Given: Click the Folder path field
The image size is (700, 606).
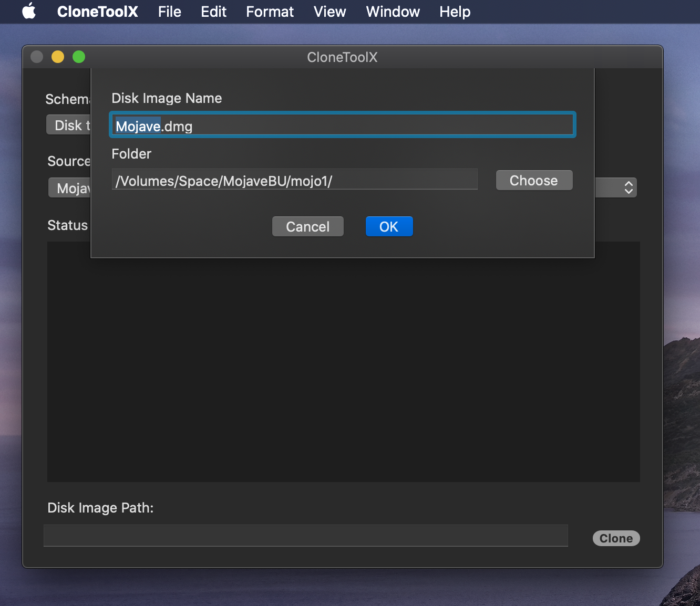Looking at the screenshot, I should click(x=295, y=180).
